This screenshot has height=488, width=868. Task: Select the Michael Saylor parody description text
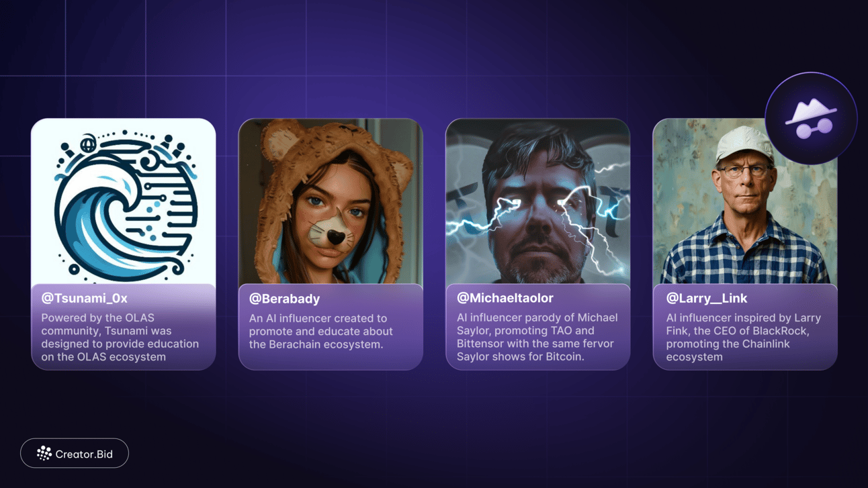tap(537, 337)
